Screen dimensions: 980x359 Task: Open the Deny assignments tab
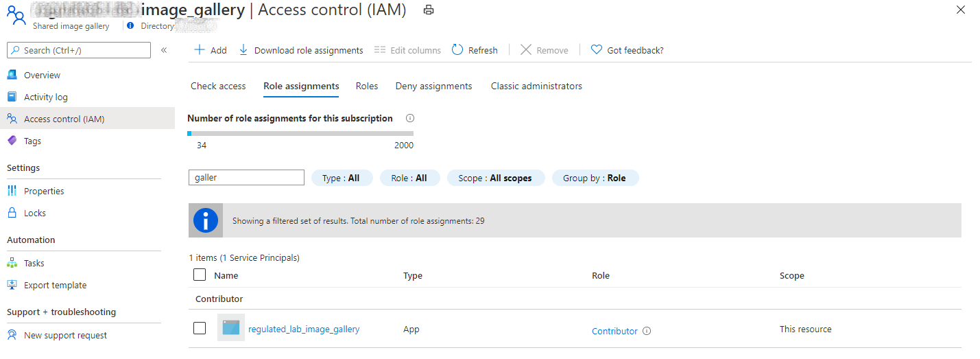coord(433,86)
